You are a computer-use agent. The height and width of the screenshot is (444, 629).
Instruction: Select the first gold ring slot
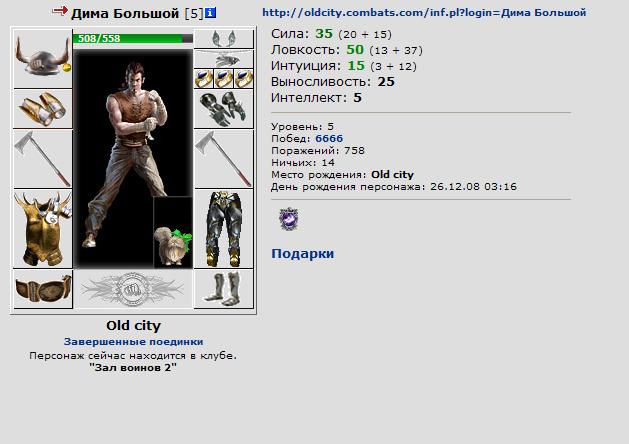tap(204, 78)
